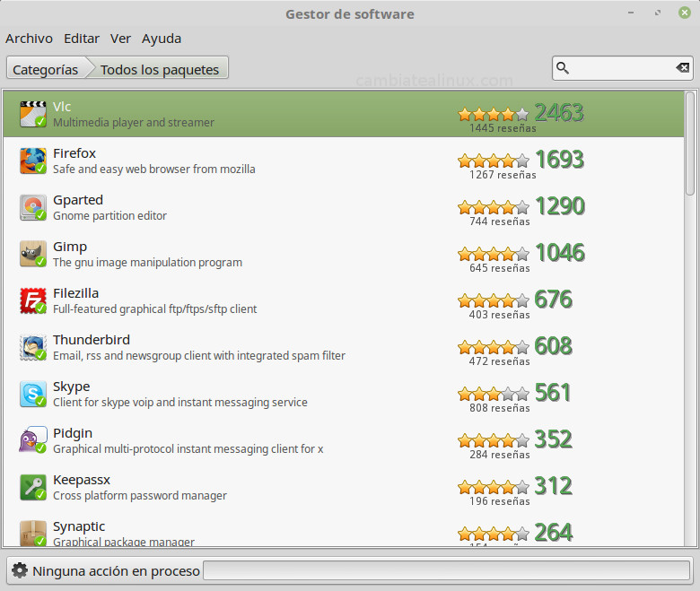Click the Synaptic star rating
The width and height of the screenshot is (700, 591).
494,534
